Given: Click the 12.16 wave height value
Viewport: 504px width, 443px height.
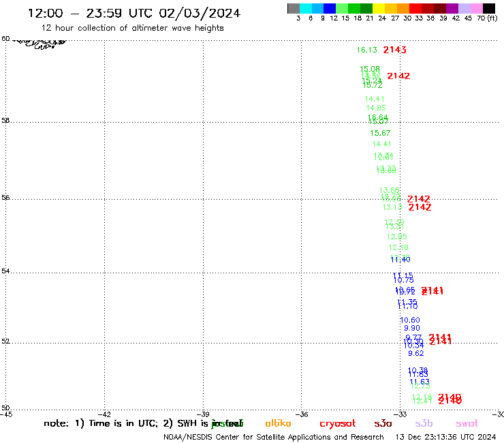Looking at the screenshot, I should click(398, 247).
